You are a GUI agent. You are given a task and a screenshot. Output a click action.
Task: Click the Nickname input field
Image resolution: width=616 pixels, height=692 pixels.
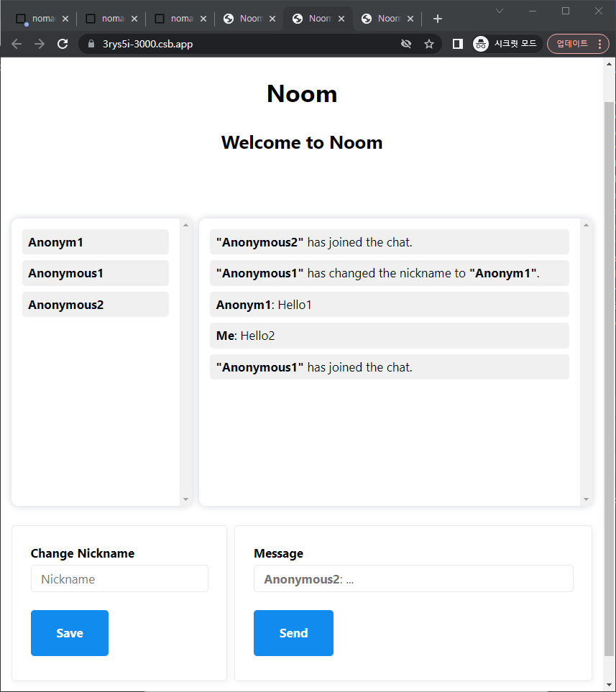pyautogui.click(x=119, y=578)
